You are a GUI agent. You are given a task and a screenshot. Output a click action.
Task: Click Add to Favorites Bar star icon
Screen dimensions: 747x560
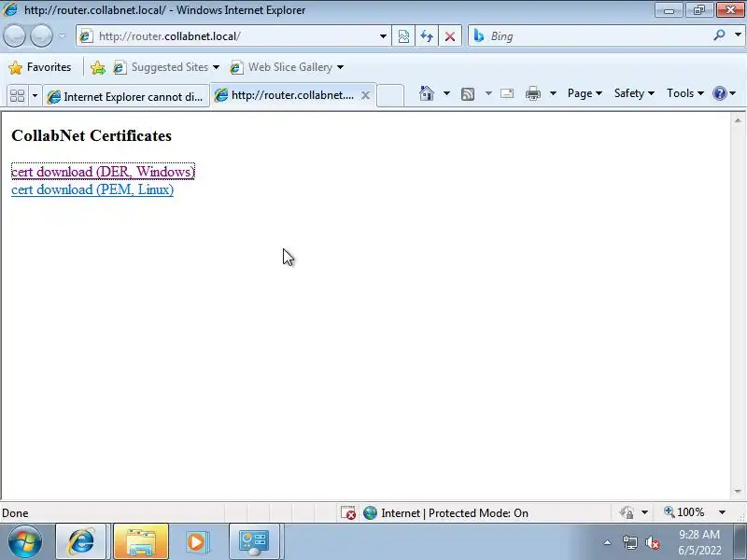pyautogui.click(x=98, y=67)
